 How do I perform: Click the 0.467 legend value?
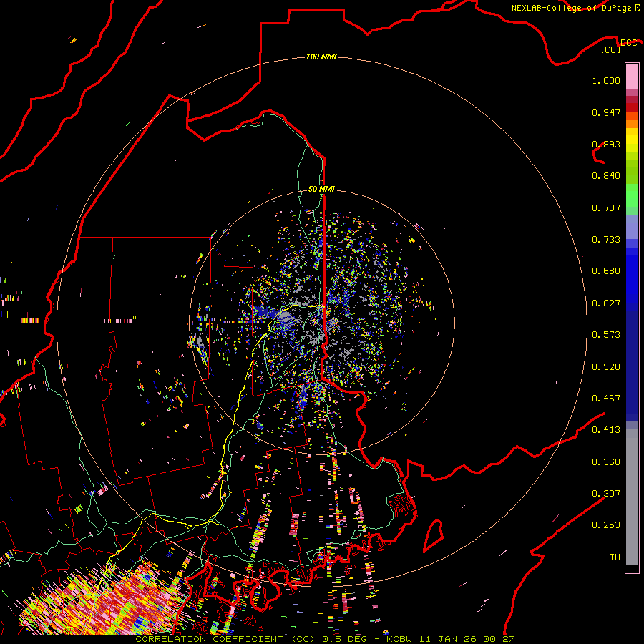tap(606, 399)
